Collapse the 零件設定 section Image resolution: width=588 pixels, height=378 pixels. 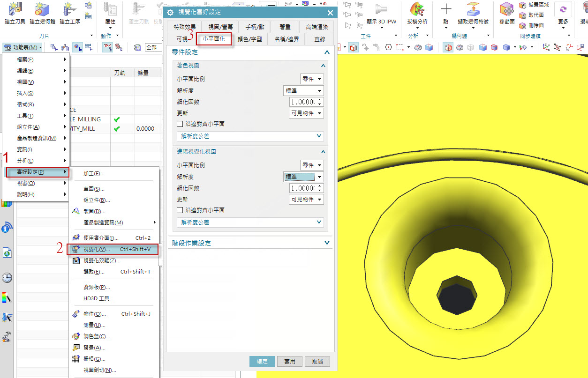pos(249,52)
